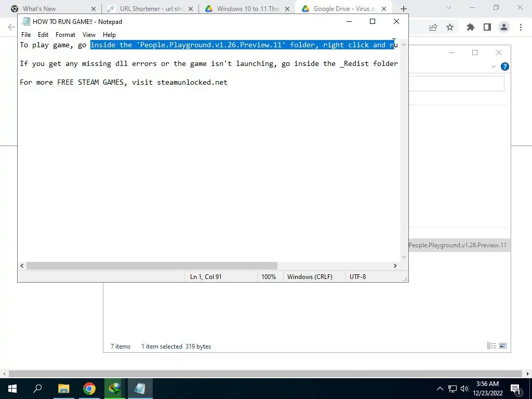The height and width of the screenshot is (399, 532).
Task: Close the URL Shortener tab
Action: tap(191, 9)
